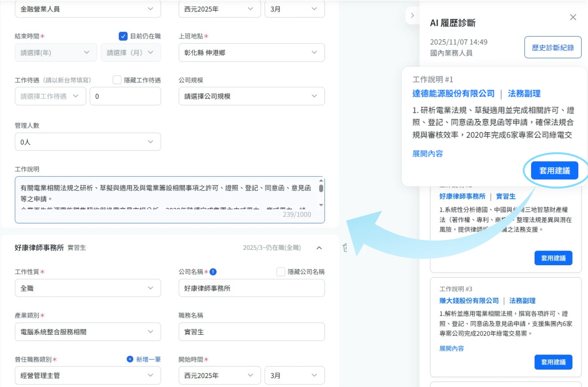
Task: Click 展開內容 link under 達德能源 suggestion
Action: pyautogui.click(x=428, y=154)
